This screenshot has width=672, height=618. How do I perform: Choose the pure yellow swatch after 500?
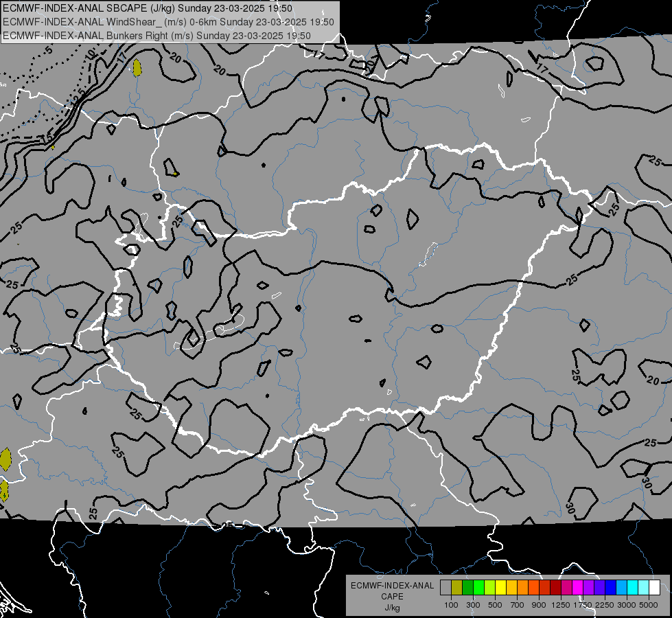[x=500, y=588]
